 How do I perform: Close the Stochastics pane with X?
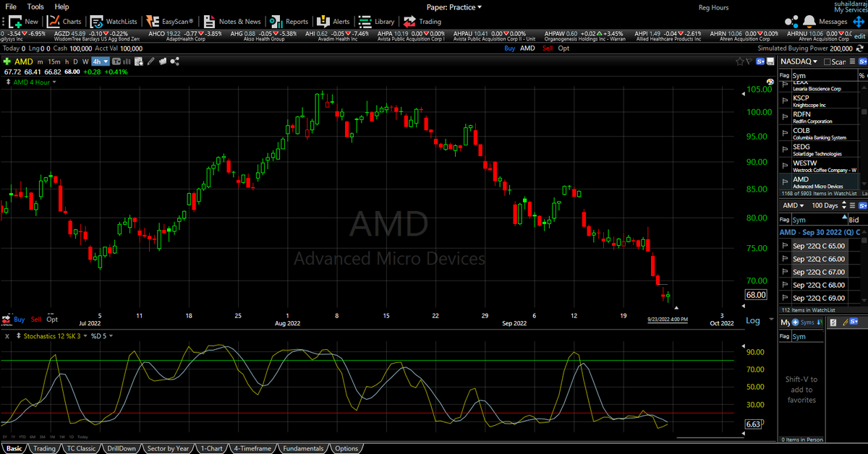click(x=7, y=336)
